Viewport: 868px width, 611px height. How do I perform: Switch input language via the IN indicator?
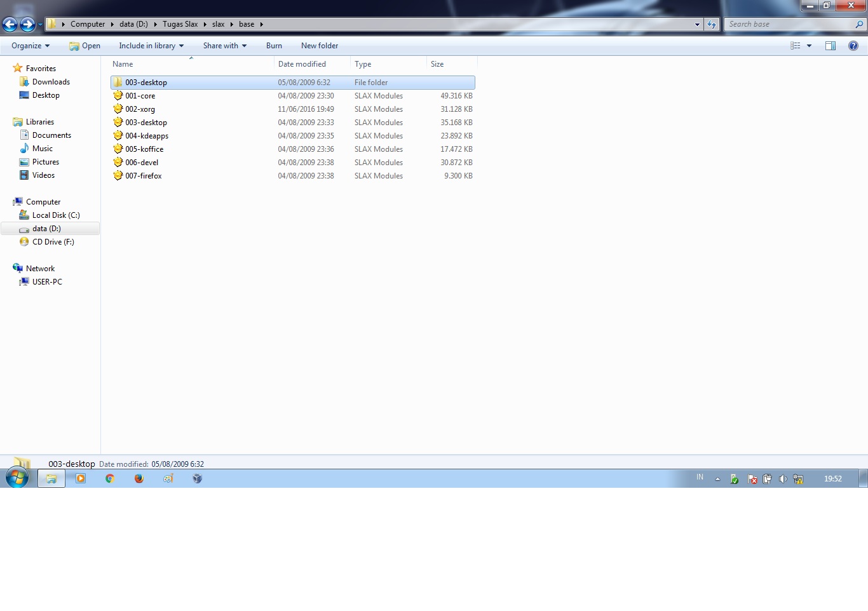[700, 478]
